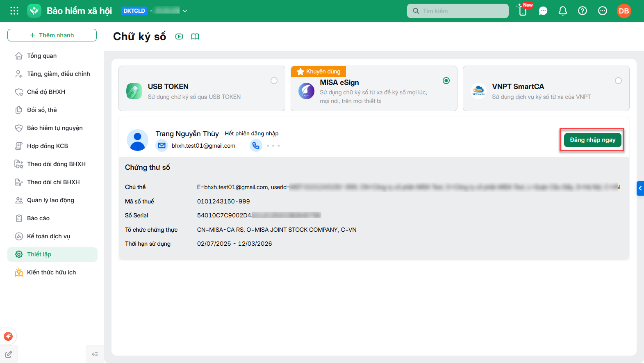Click the Tìm kiếm search field
Screen dimensions: 644x363
457,11
